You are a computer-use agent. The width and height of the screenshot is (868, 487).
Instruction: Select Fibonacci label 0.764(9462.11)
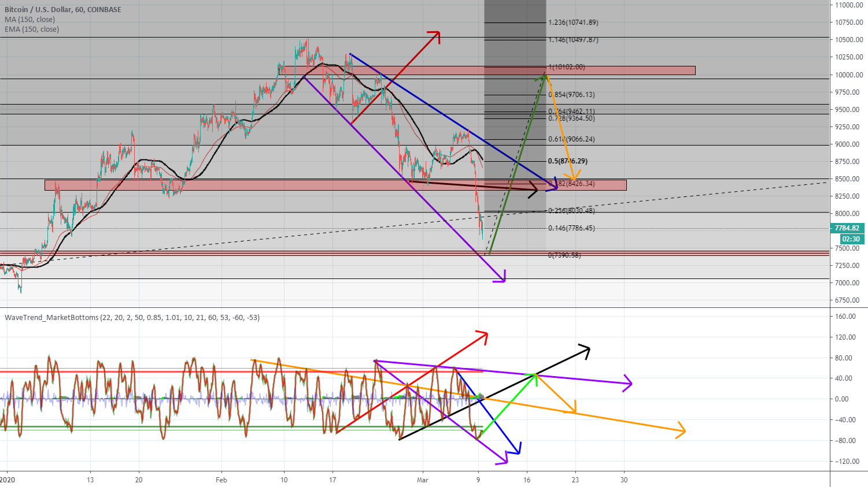(x=571, y=111)
